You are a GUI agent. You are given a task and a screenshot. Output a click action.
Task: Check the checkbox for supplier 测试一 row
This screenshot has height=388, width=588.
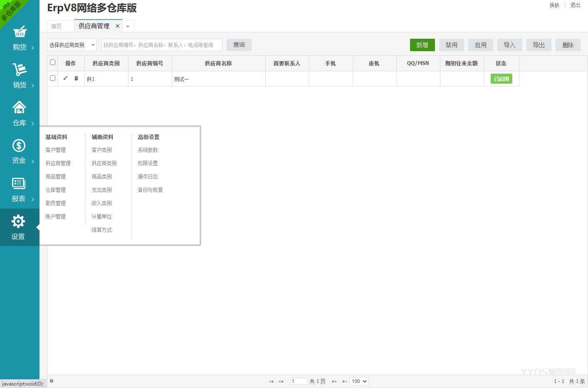point(52,78)
